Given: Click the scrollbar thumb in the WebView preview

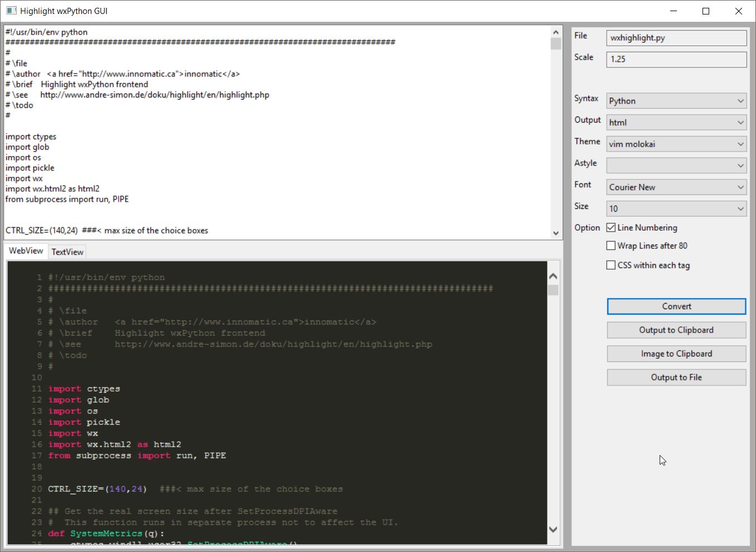Looking at the screenshot, I should [x=553, y=290].
